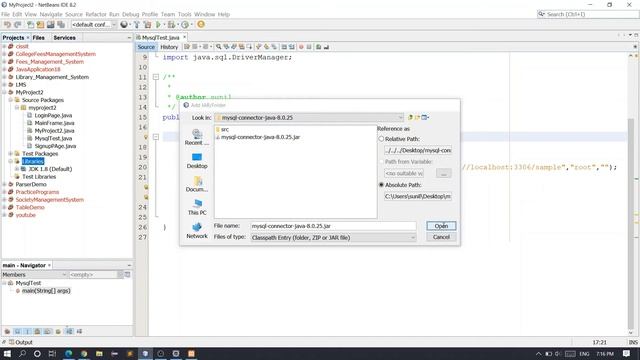Select This PC in dialog sidebar
Screen dimensions: 640x360
[x=197, y=207]
